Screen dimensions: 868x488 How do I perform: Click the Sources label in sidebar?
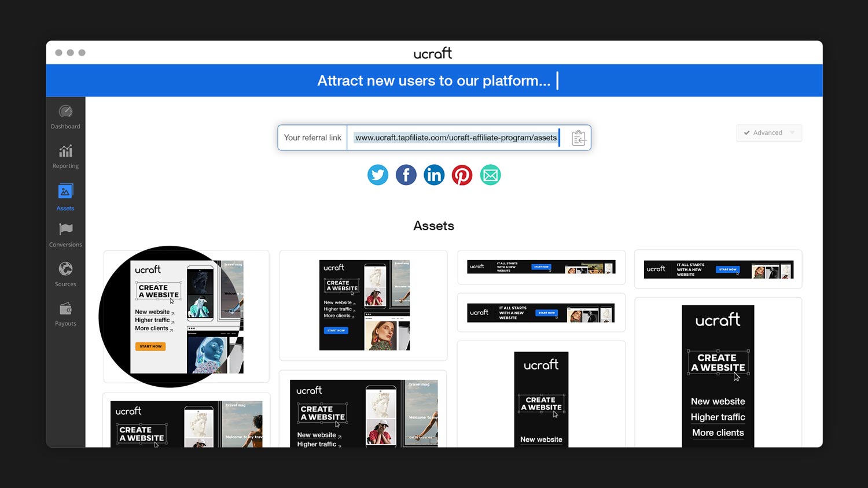[x=65, y=284]
